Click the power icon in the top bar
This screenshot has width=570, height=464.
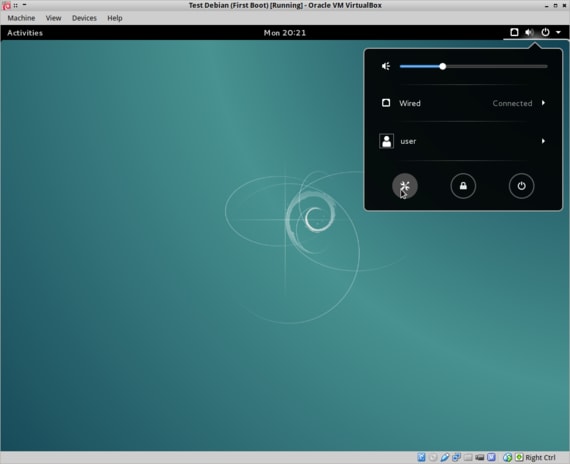[545, 32]
